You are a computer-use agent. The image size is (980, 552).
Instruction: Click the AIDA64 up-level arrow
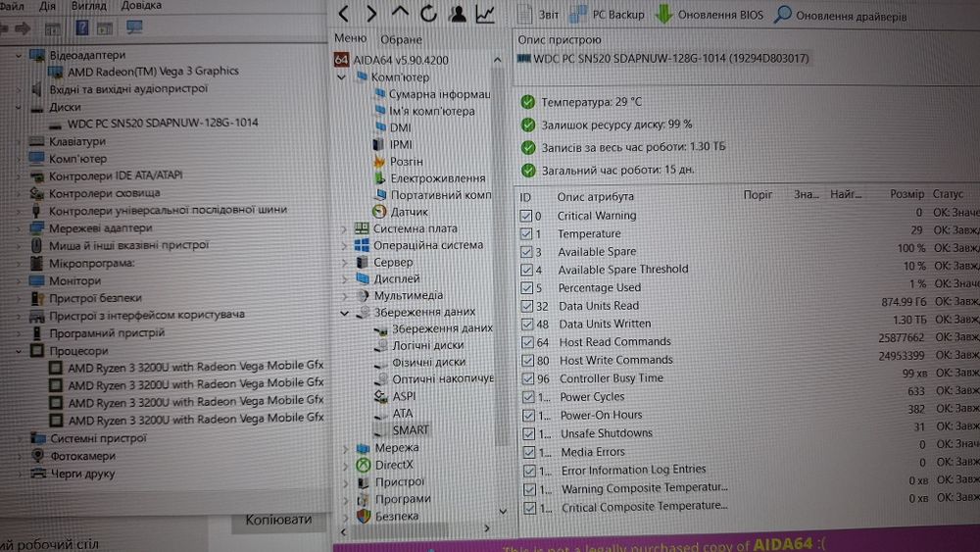[x=400, y=12]
